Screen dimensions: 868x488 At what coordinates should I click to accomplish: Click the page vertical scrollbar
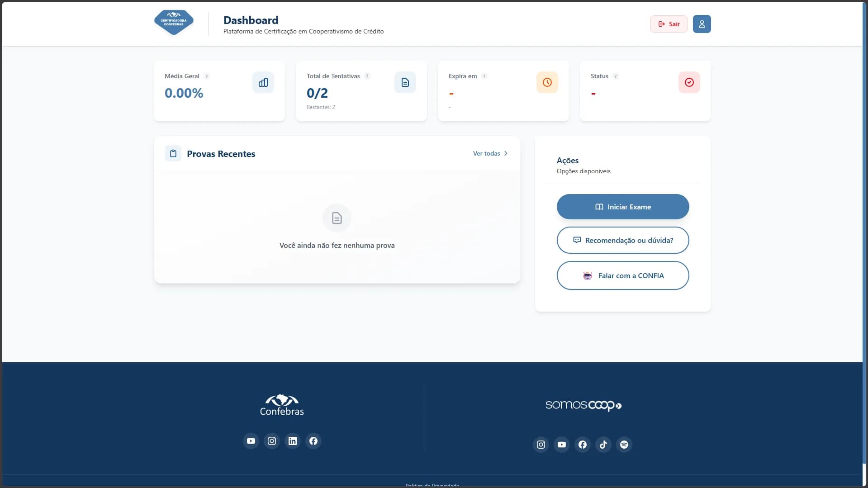[x=865, y=233]
